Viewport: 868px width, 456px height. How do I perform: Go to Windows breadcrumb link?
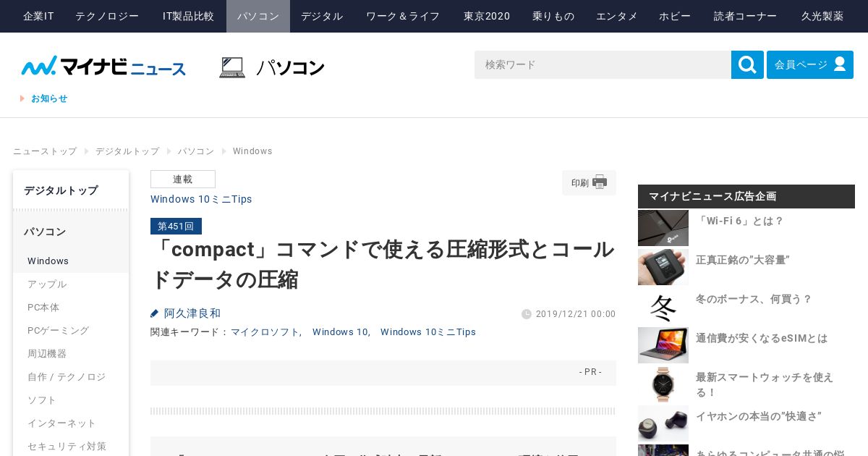252,151
